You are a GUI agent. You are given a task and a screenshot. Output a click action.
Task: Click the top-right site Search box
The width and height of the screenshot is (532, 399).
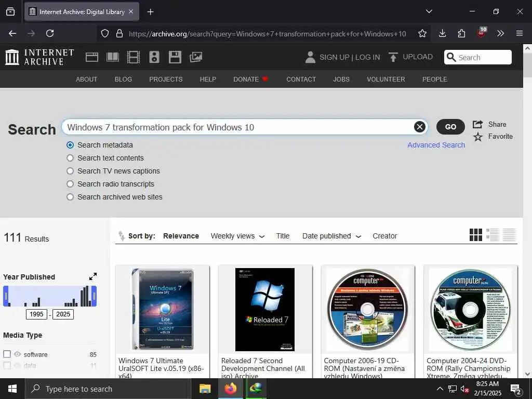click(x=478, y=57)
